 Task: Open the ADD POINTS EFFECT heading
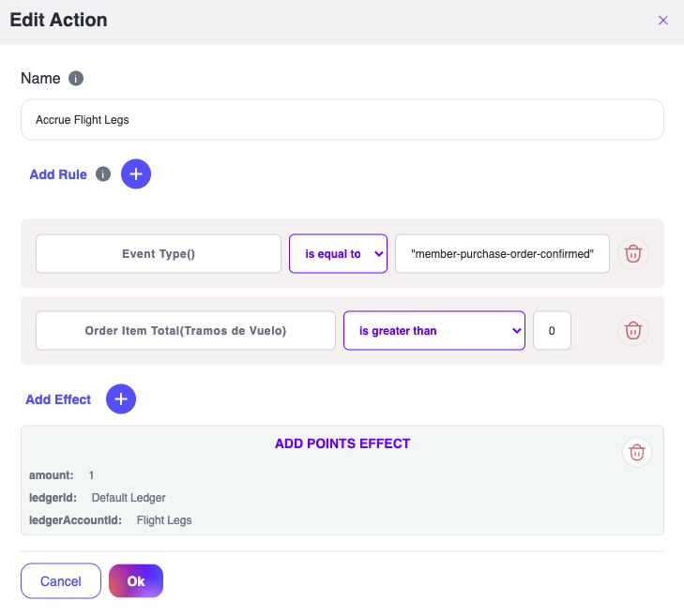342,443
